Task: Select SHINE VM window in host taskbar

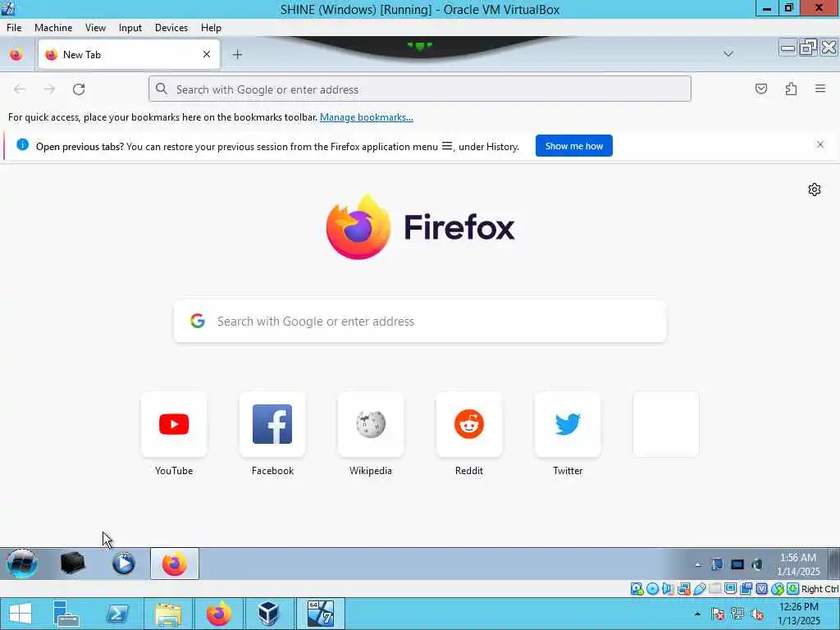Action: pyautogui.click(x=321, y=614)
